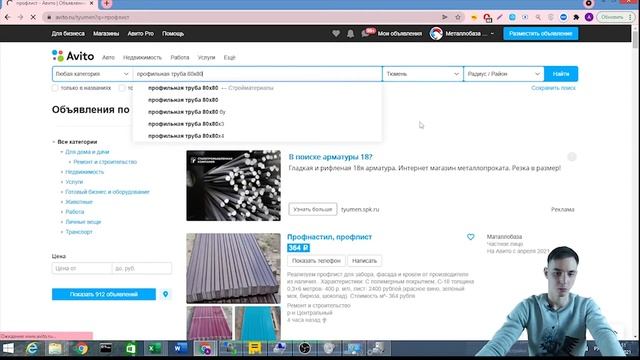Click the send-page arrow icon in address bar
Image resolution: width=640 pixels, height=360 pixels.
click(444, 17)
